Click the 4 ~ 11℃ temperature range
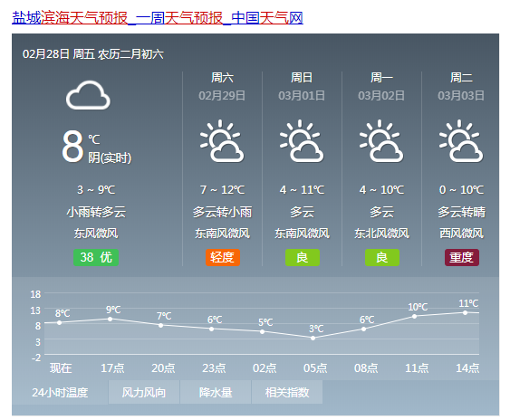510x420 pixels. (302, 189)
